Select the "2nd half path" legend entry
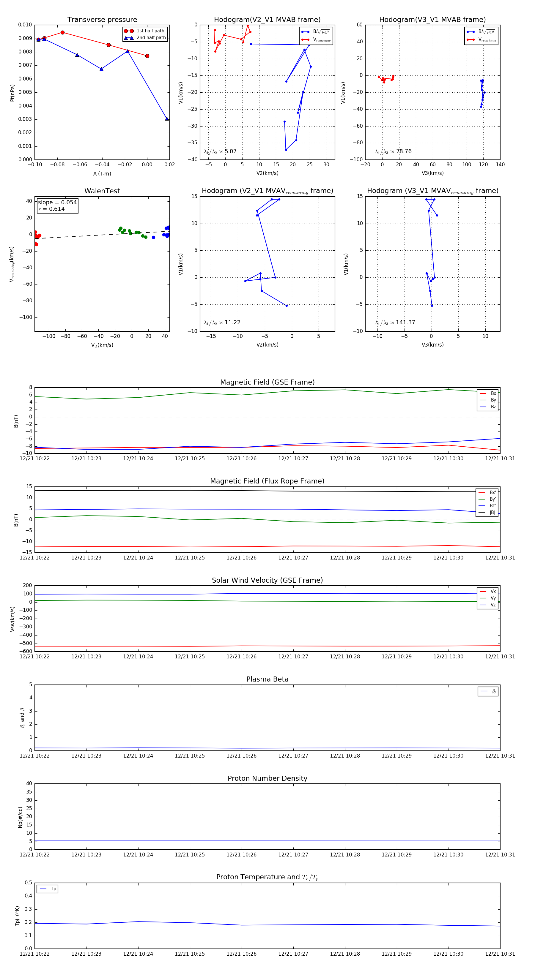The width and height of the screenshot is (535, 980). point(145,38)
